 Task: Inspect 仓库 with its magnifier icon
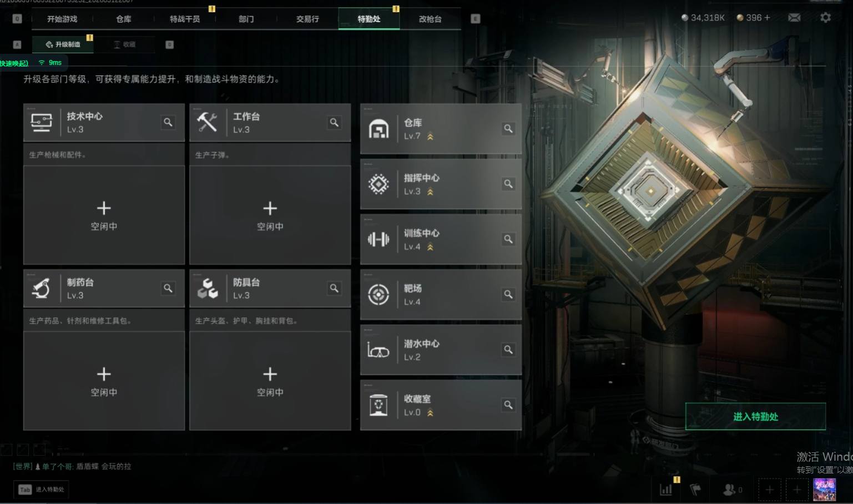point(508,129)
